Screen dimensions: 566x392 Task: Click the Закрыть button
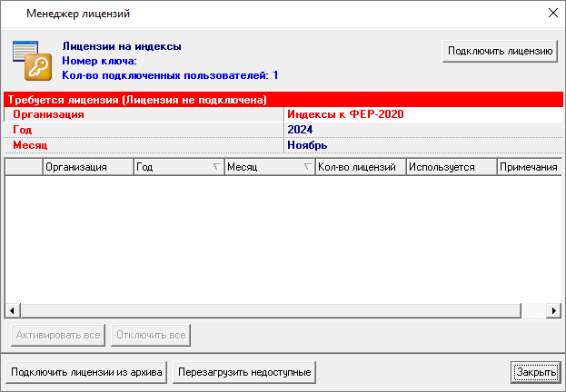[536, 372]
